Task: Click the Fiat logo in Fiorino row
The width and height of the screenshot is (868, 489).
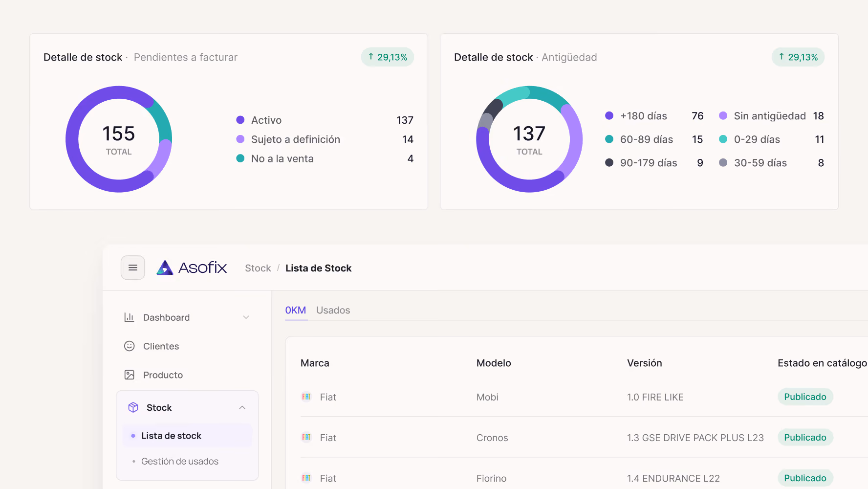Action: (x=306, y=478)
